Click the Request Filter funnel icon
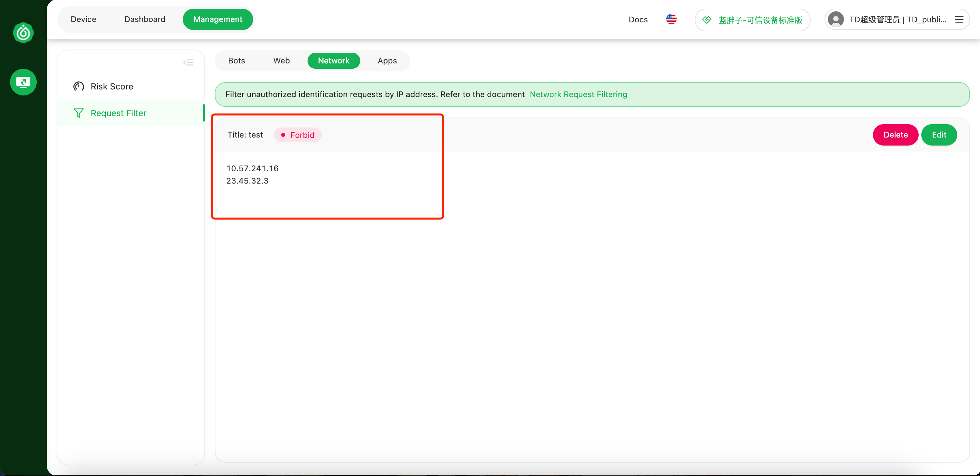 click(78, 113)
